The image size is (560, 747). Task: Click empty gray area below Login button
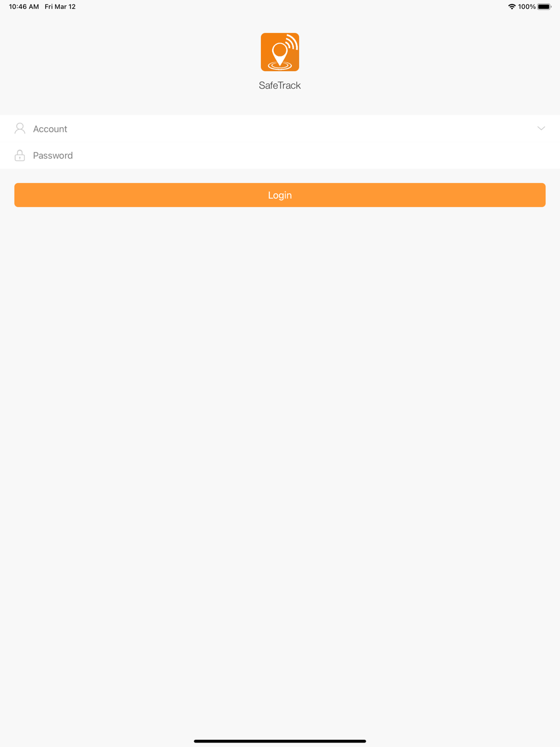tap(280, 448)
